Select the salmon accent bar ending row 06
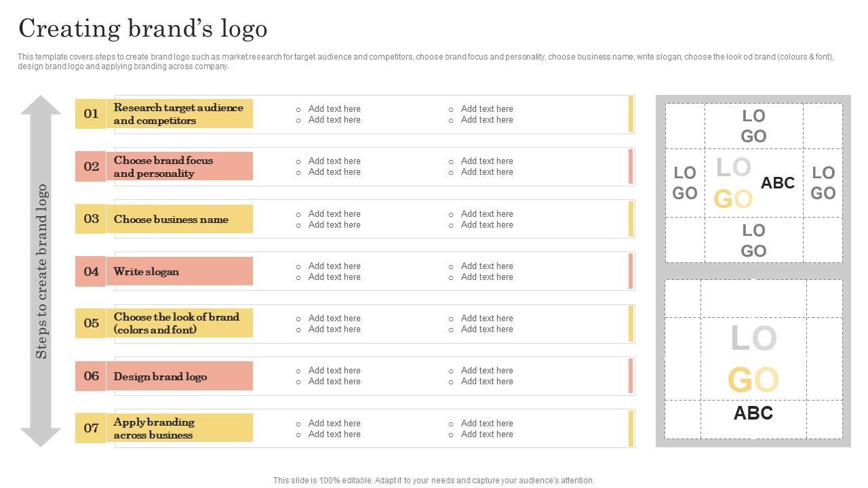Image resolution: width=868 pixels, height=488 pixels. (631, 376)
